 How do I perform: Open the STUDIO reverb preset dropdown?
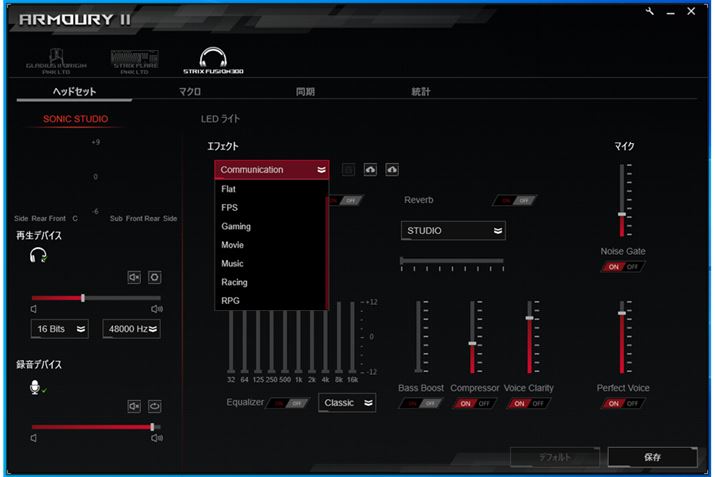(453, 231)
